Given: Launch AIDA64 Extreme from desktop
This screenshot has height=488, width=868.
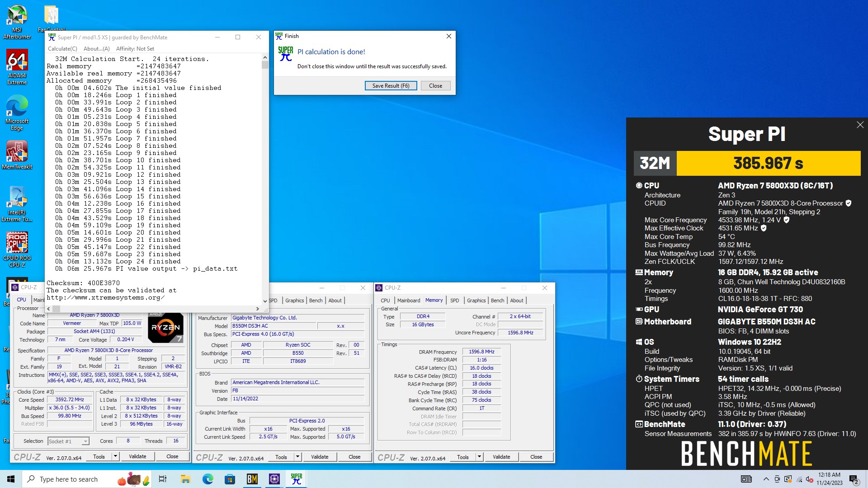Looking at the screenshot, I should click(x=17, y=67).
